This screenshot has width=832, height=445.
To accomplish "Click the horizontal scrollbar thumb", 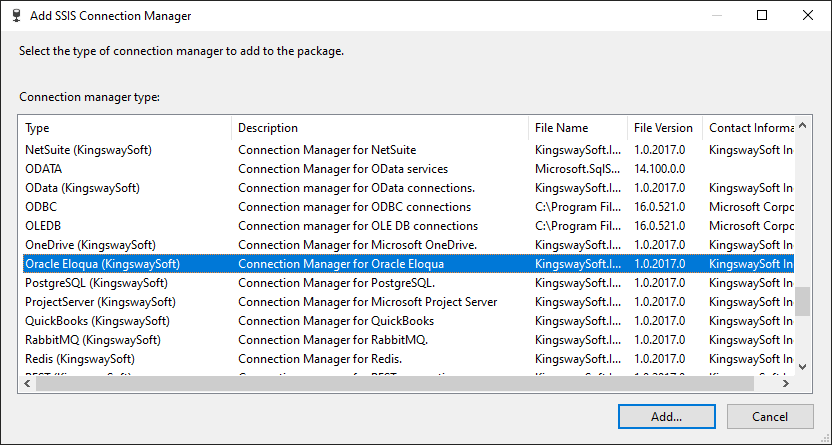I will pyautogui.click(x=395, y=383).
